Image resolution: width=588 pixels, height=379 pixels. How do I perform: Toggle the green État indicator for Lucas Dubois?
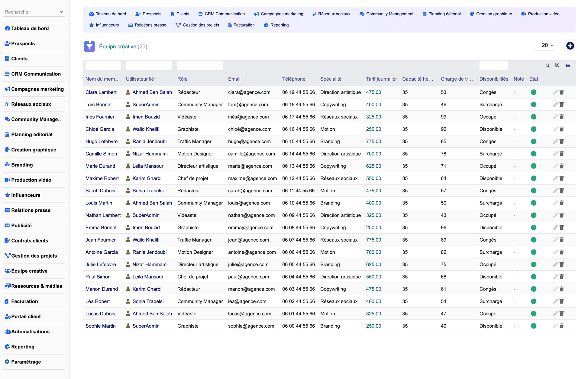pos(534,314)
